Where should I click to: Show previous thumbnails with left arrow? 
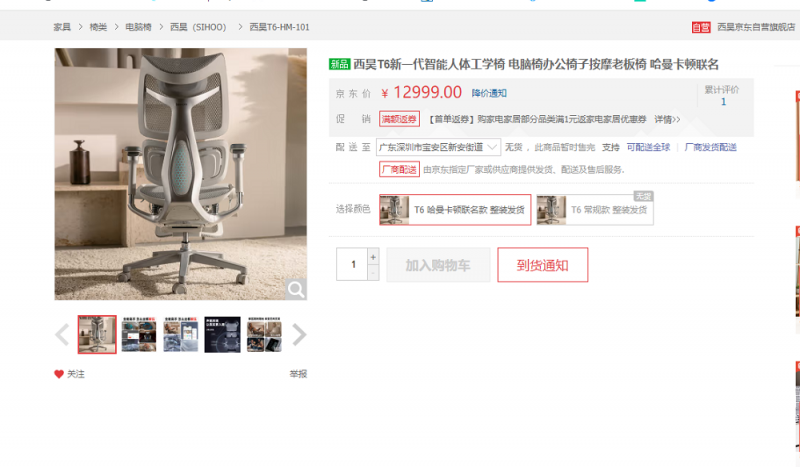(x=62, y=335)
